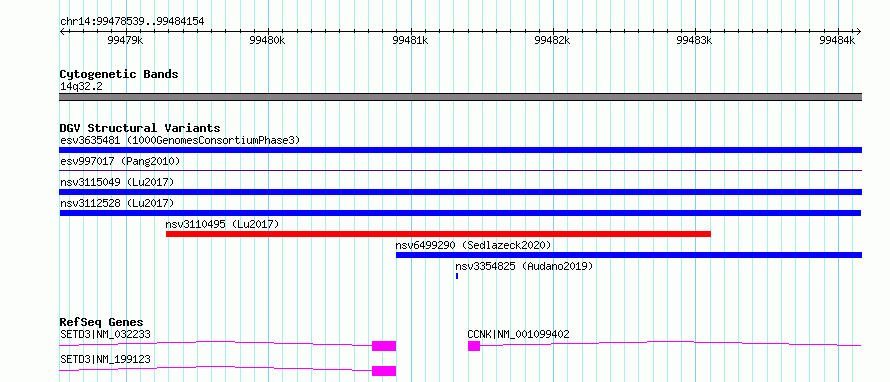890x382 pixels.
Task: Select the red nsv3110495 variant bar
Action: tap(438, 234)
